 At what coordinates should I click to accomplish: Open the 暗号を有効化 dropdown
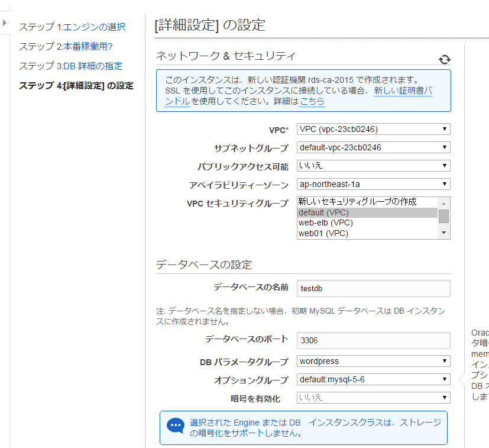373,398
